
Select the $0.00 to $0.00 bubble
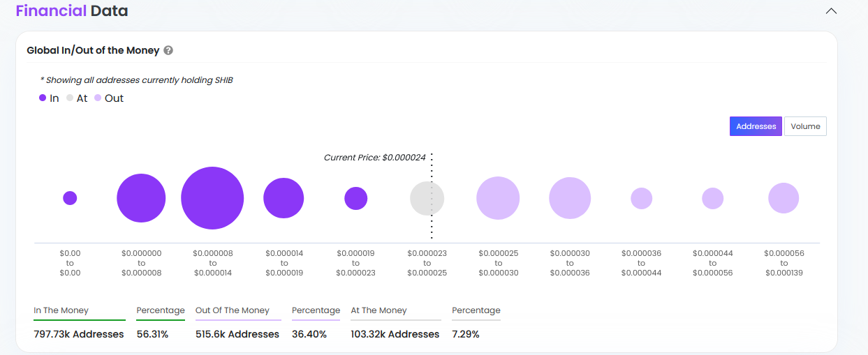pyautogui.click(x=70, y=198)
